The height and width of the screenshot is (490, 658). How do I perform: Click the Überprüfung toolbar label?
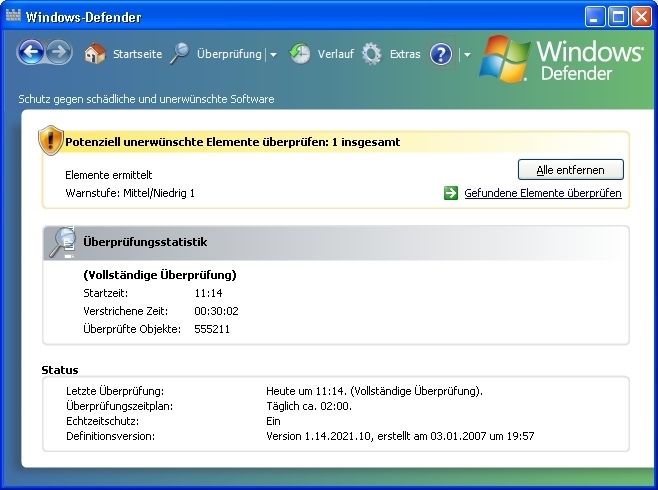[229, 54]
